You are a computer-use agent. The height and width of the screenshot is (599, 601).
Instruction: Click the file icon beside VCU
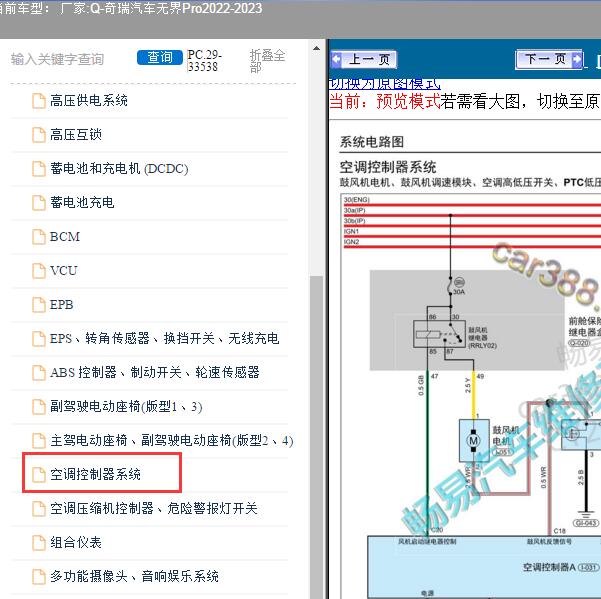coord(38,271)
